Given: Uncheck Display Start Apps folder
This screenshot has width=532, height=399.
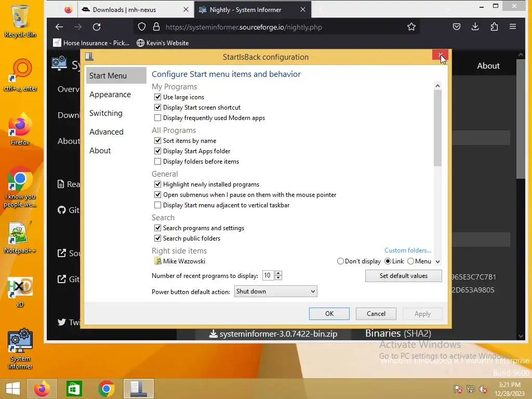Looking at the screenshot, I should tap(157, 151).
